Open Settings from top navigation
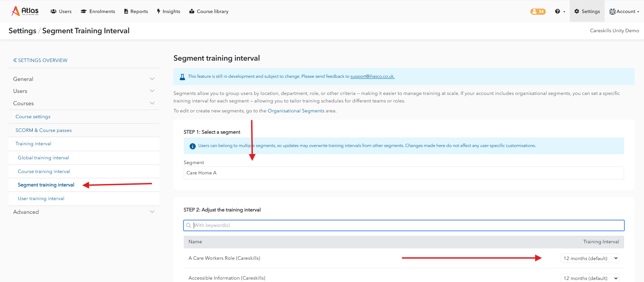644x282 pixels. tap(587, 11)
